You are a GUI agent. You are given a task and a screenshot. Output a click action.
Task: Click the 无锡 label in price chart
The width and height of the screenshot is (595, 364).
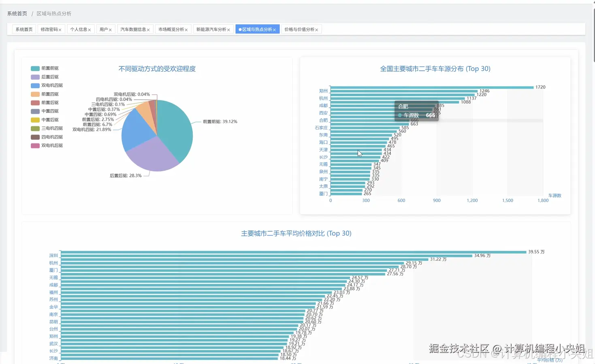[53, 278]
